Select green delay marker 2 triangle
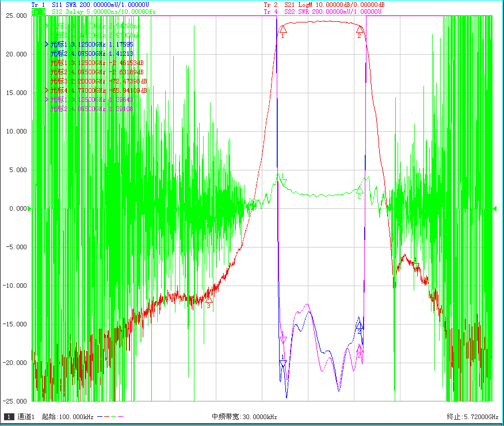Viewport: 504px width, 426px height. [x=360, y=190]
